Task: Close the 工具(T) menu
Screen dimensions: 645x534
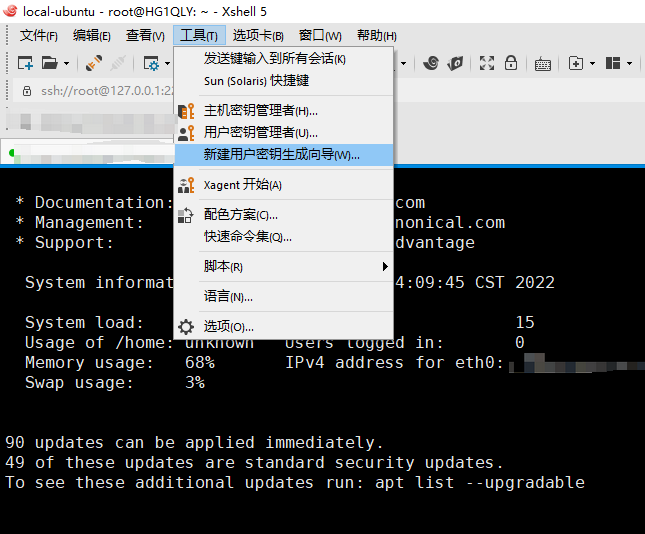Action: (x=199, y=35)
